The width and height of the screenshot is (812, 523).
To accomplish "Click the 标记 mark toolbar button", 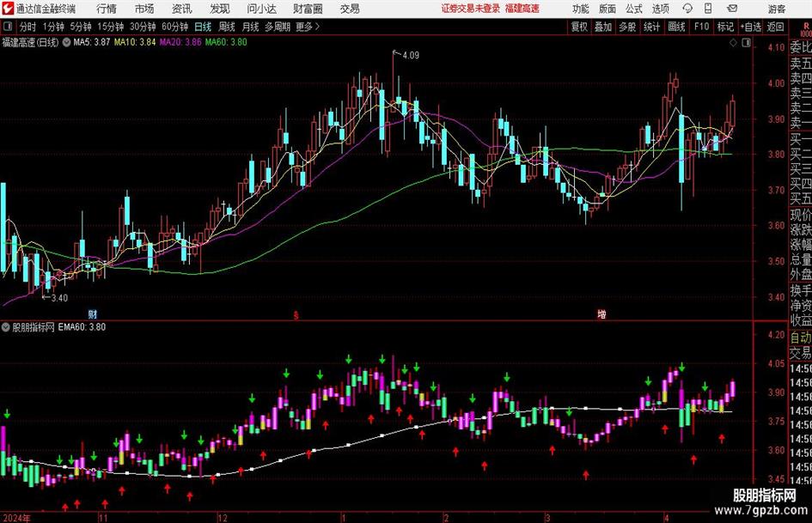I will coord(725,27).
